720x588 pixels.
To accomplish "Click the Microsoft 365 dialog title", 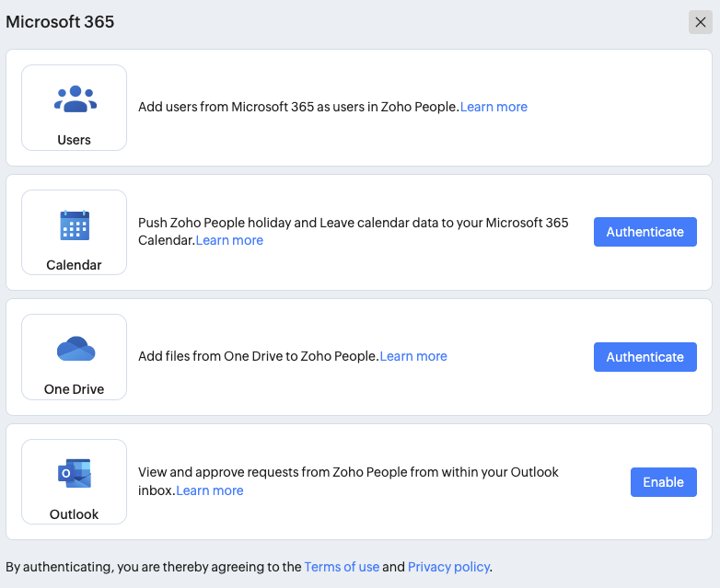I will tap(61, 22).
